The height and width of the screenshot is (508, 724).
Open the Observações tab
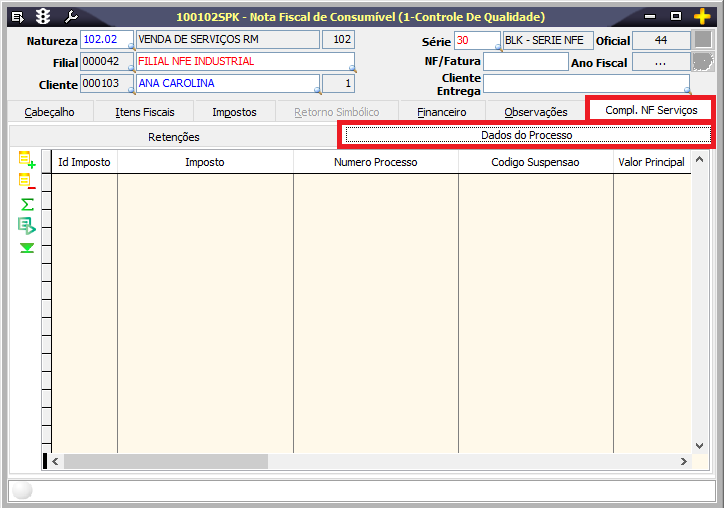pyautogui.click(x=536, y=112)
